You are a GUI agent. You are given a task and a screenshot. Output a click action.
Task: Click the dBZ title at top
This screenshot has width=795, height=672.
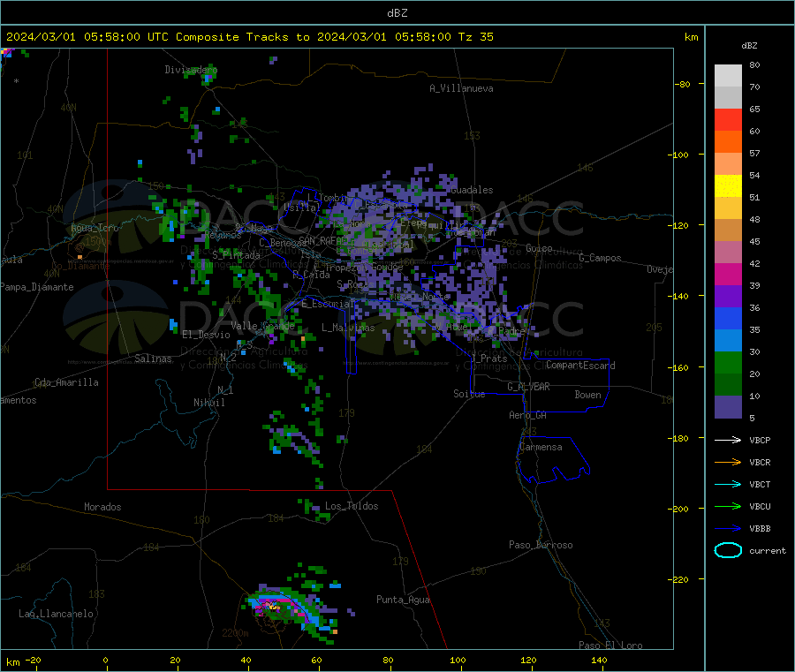(397, 13)
